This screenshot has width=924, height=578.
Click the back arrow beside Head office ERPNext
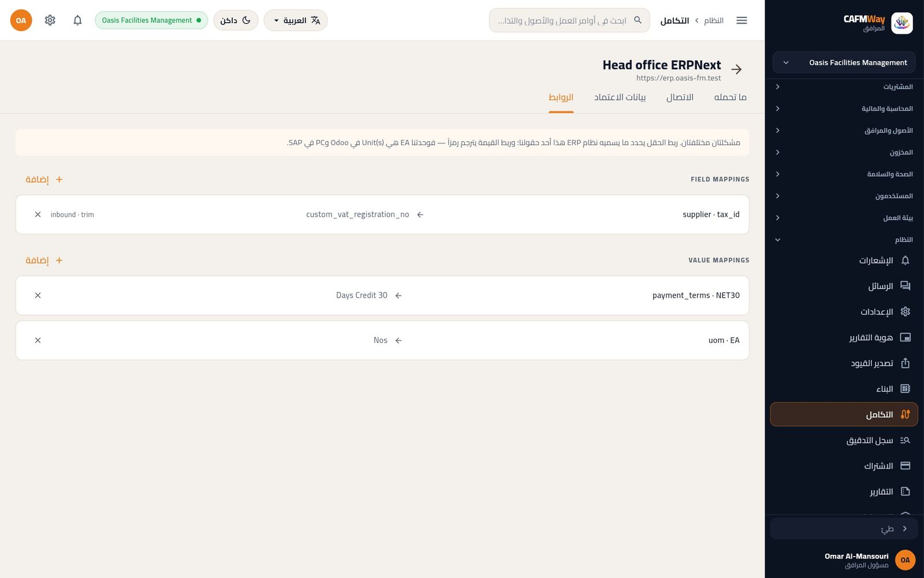(x=736, y=69)
